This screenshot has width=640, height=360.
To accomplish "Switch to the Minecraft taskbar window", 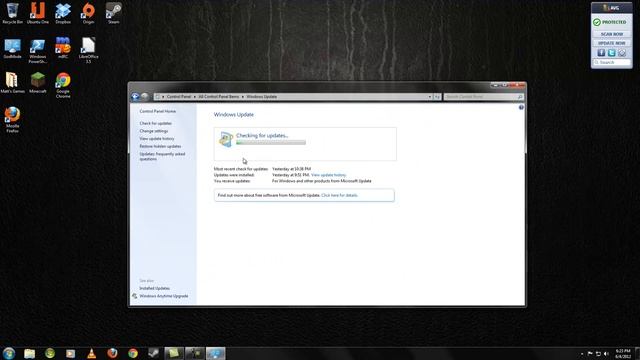I will (x=195, y=353).
